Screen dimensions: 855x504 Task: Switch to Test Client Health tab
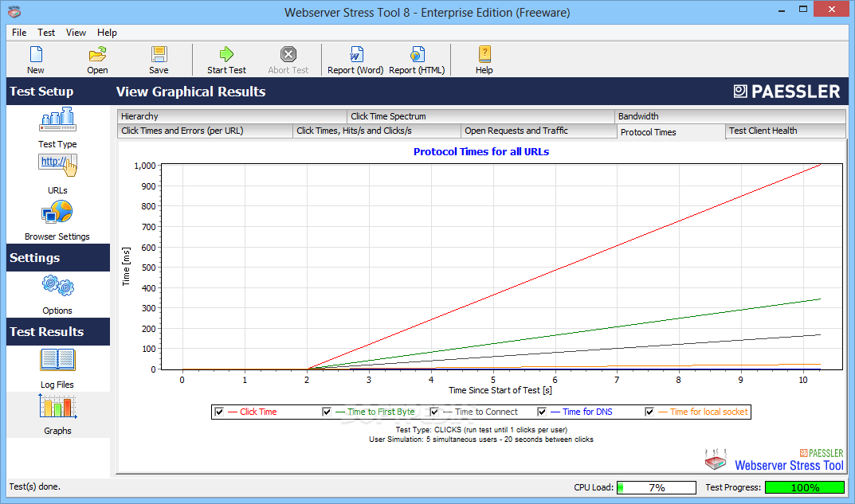pyautogui.click(x=786, y=131)
